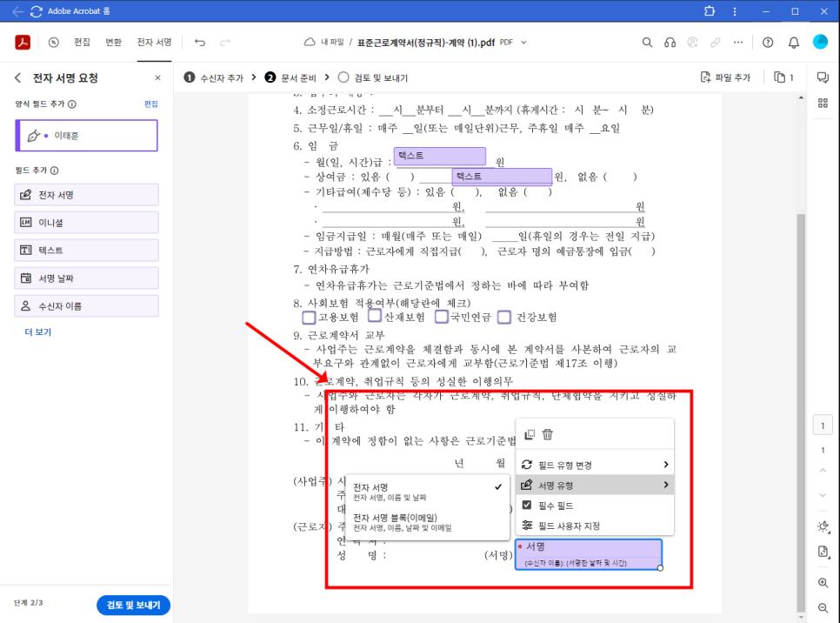
Task: Click the Adobe Acrobat logo icon
Action: pos(23,42)
